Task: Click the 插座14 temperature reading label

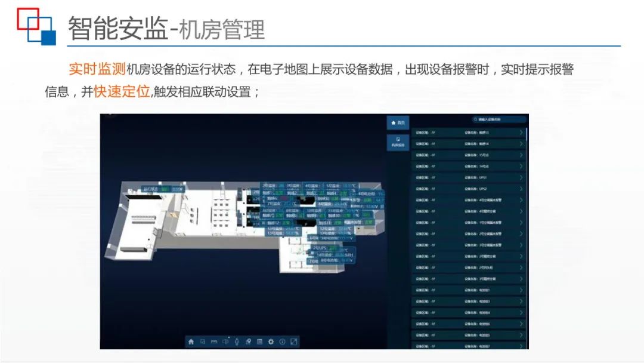Action: (477, 143)
